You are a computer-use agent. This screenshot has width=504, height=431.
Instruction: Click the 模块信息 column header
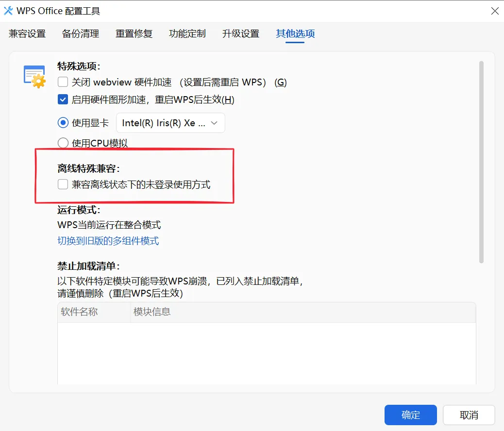pos(303,312)
